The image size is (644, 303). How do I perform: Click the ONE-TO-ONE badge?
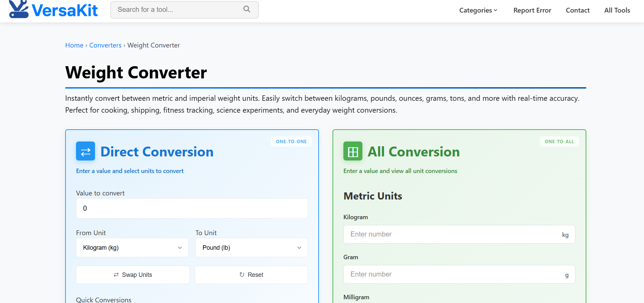[291, 141]
